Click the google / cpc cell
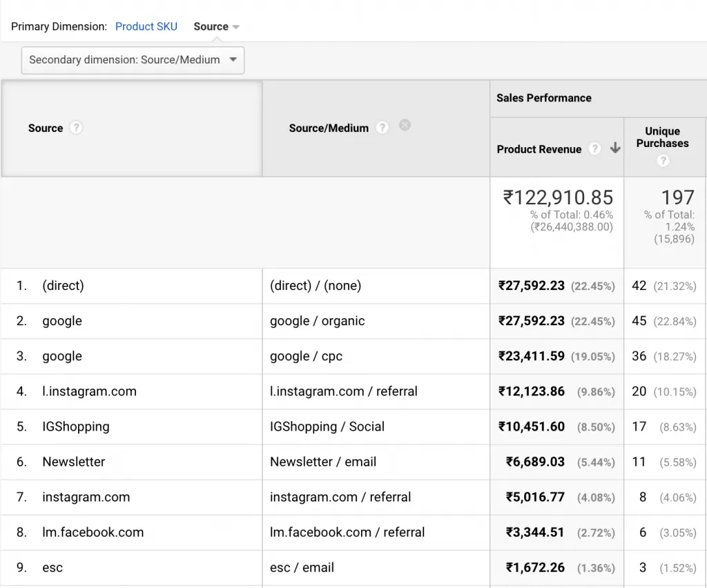The height and width of the screenshot is (588, 707). pyautogui.click(x=306, y=356)
